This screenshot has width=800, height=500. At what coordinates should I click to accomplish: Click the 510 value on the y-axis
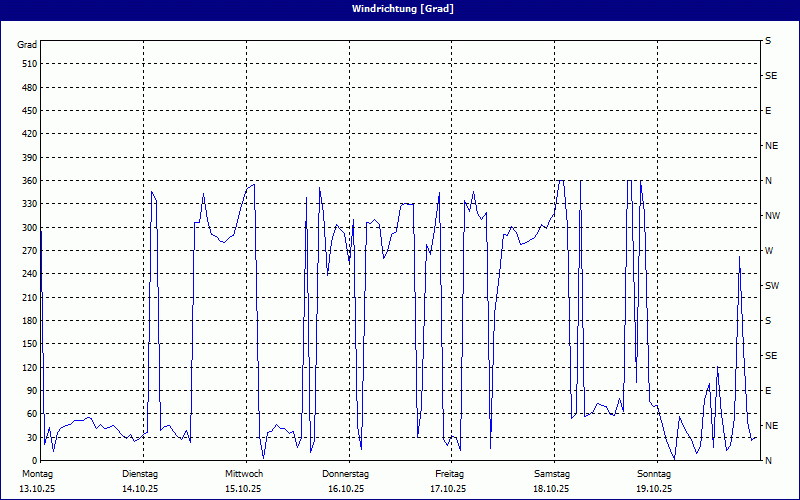coord(28,64)
